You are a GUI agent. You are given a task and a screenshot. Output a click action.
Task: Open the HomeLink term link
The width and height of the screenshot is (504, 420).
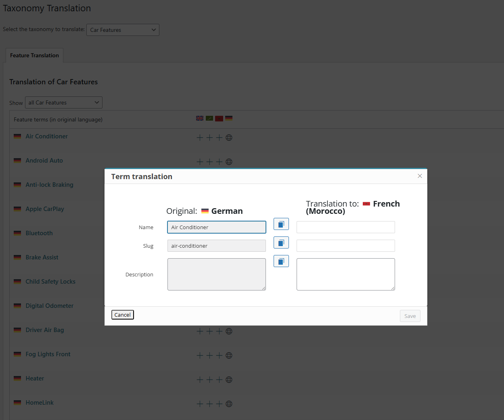(x=40, y=403)
